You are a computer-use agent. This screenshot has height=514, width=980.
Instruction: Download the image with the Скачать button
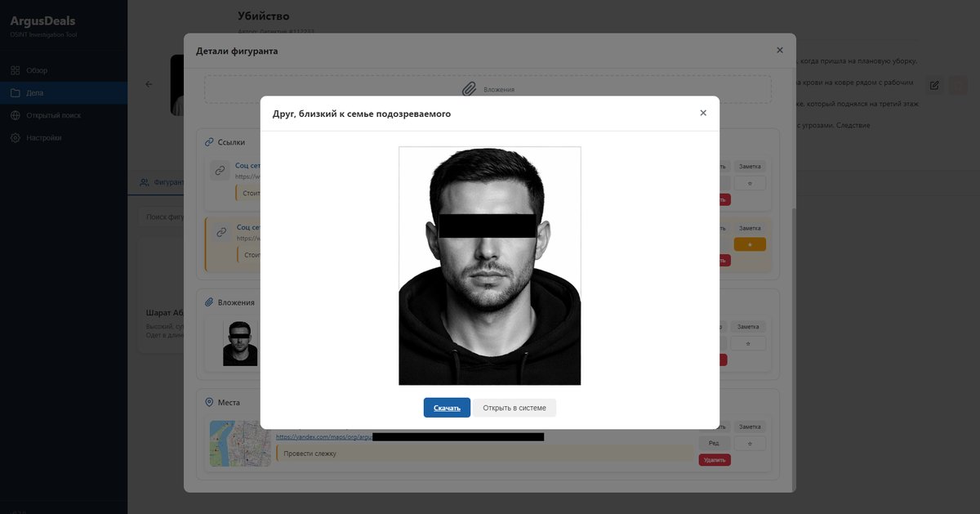coord(447,408)
